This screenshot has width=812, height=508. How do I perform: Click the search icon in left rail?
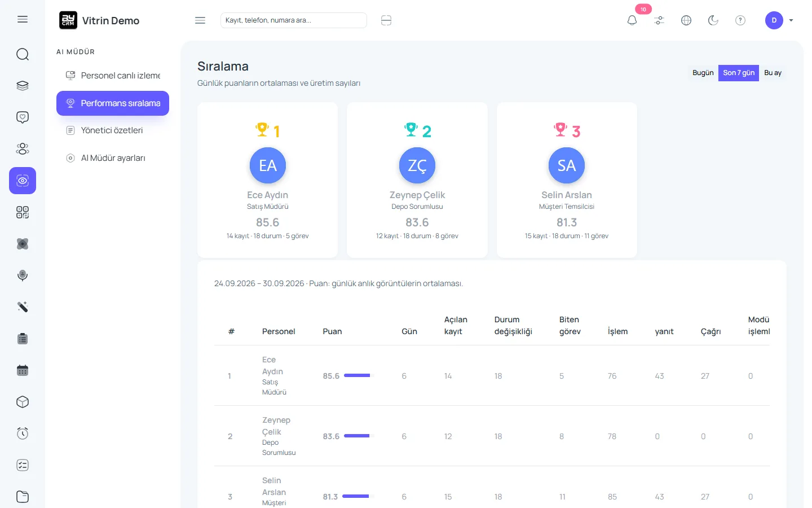pos(23,54)
